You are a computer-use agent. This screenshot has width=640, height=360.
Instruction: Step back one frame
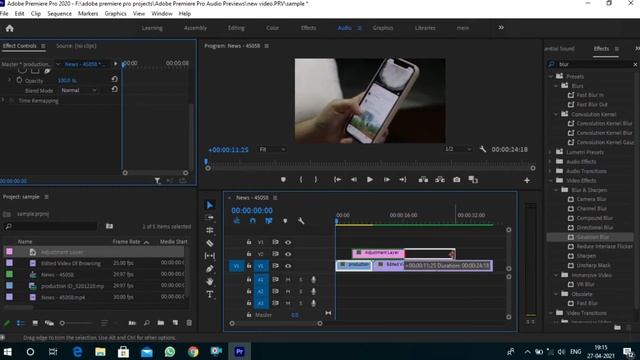coord(354,180)
